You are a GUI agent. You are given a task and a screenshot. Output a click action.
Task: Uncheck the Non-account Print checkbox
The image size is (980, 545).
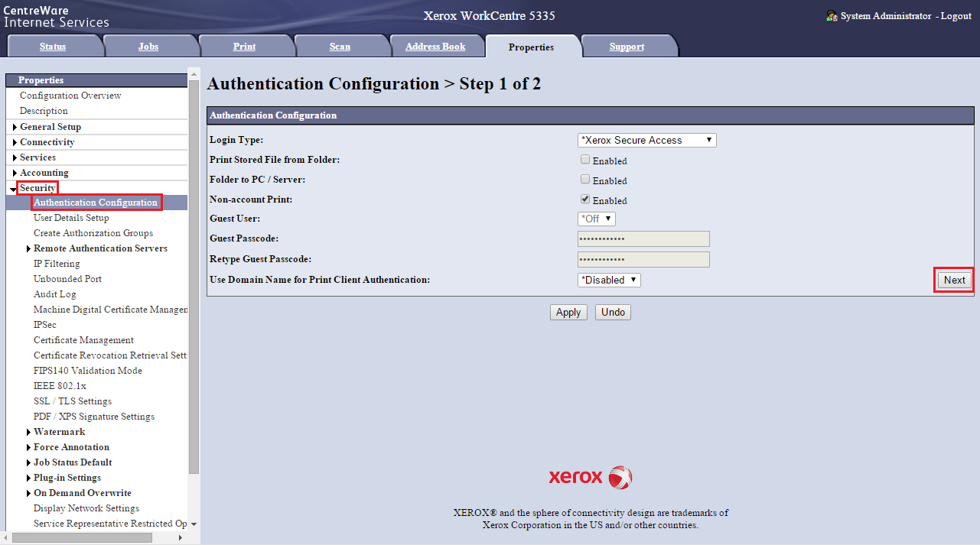(585, 200)
